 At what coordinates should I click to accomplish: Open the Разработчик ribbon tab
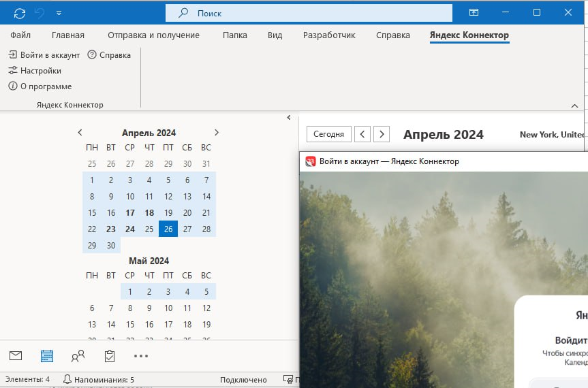329,35
